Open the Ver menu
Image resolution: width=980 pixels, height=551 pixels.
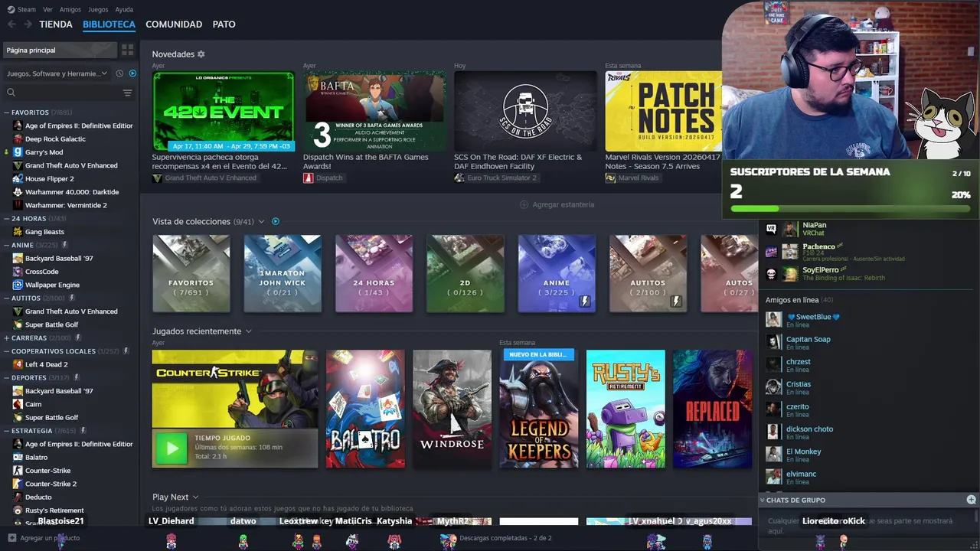tap(48, 9)
